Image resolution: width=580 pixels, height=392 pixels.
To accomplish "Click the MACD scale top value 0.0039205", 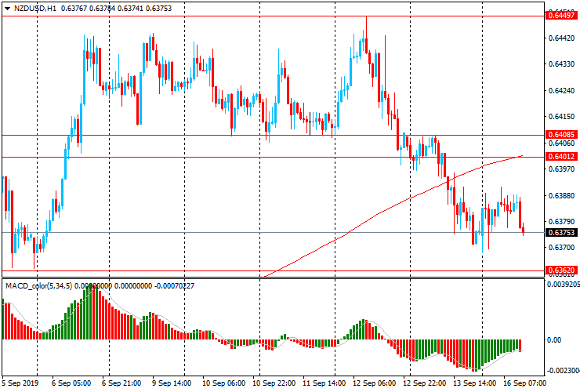I will click(x=561, y=285).
